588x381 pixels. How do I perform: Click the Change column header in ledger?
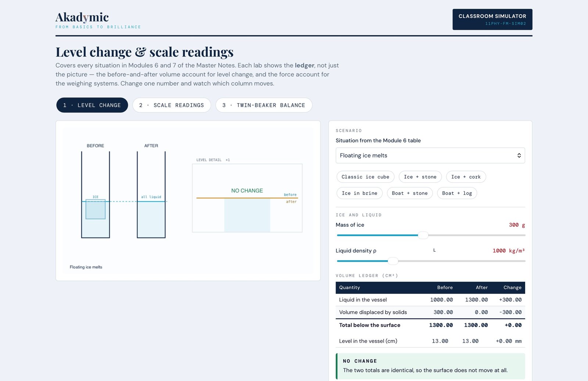[512, 287]
